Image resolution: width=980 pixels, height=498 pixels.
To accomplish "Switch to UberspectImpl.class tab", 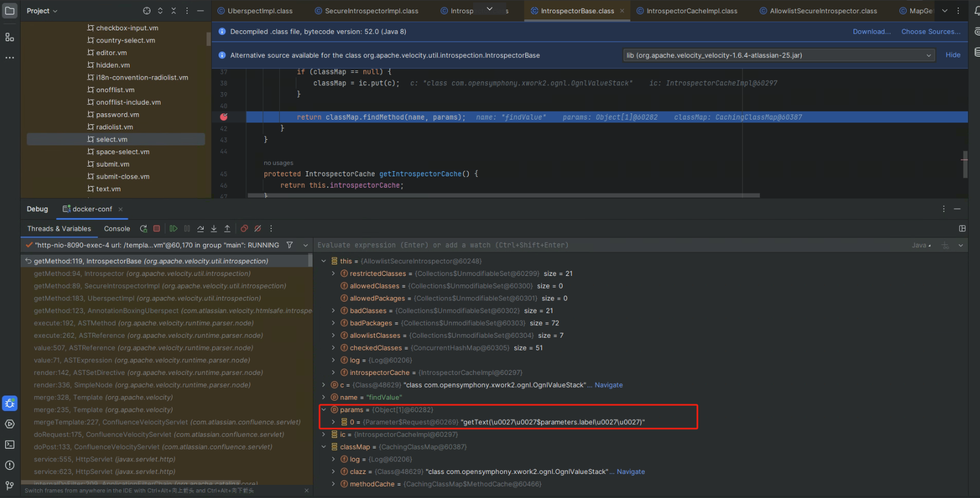I will click(255, 11).
